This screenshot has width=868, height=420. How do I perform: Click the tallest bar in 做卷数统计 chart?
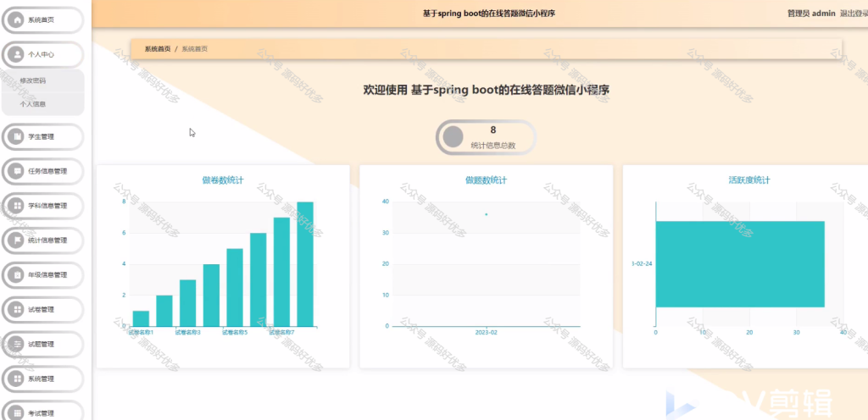click(x=305, y=264)
